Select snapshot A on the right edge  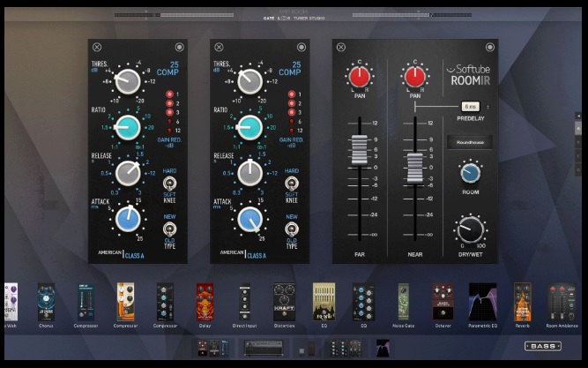pos(578,129)
